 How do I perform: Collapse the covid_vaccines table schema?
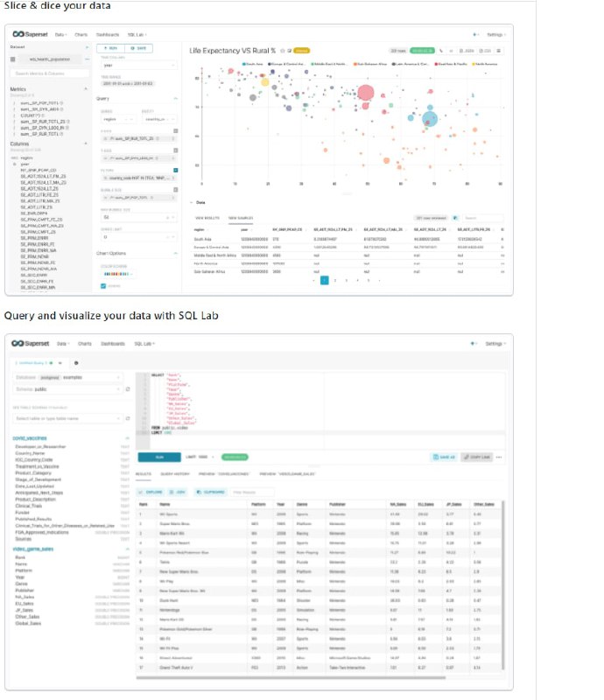coord(127,438)
